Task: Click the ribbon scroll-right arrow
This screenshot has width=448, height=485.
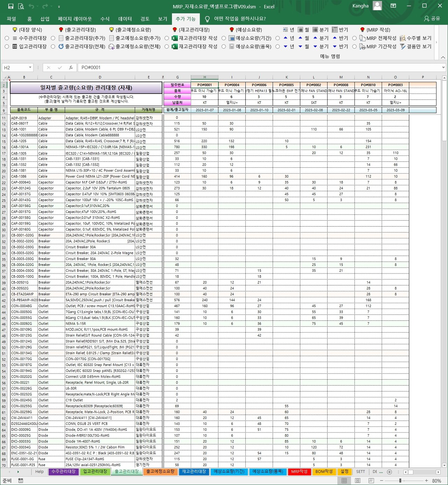Action: click(436, 42)
